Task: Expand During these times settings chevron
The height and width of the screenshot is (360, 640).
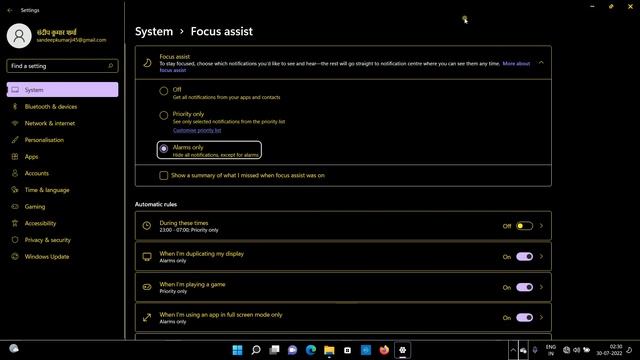Action: tap(541, 226)
